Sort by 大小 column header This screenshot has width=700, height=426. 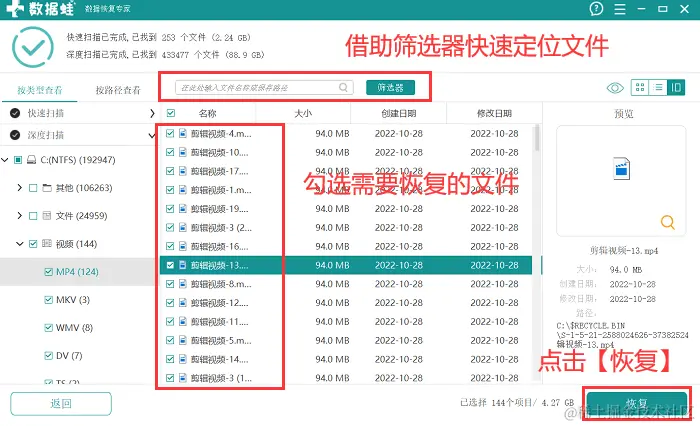click(303, 113)
